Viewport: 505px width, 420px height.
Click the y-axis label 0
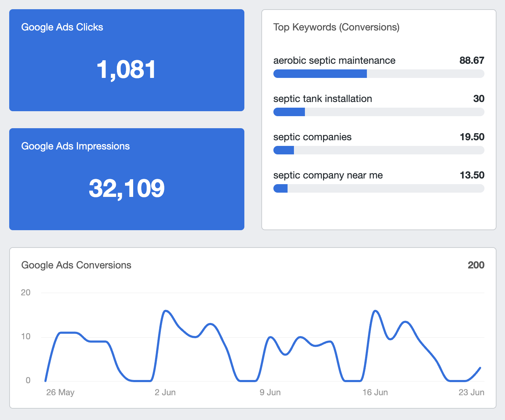click(x=28, y=380)
